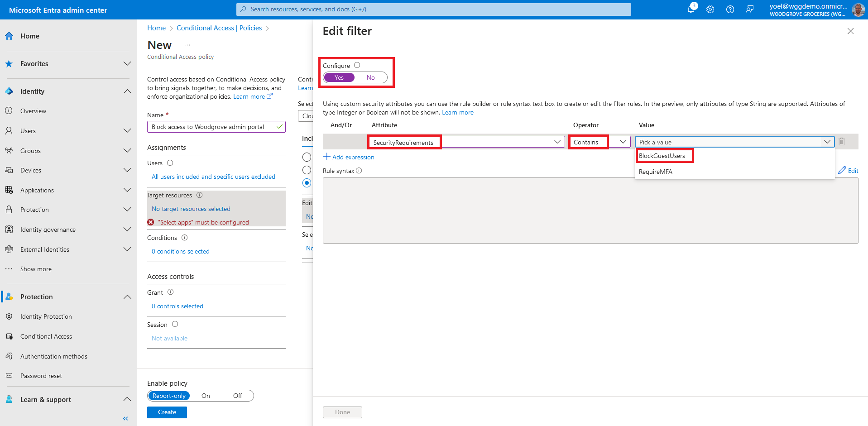
Task: Click the policy Name text field
Action: point(212,127)
